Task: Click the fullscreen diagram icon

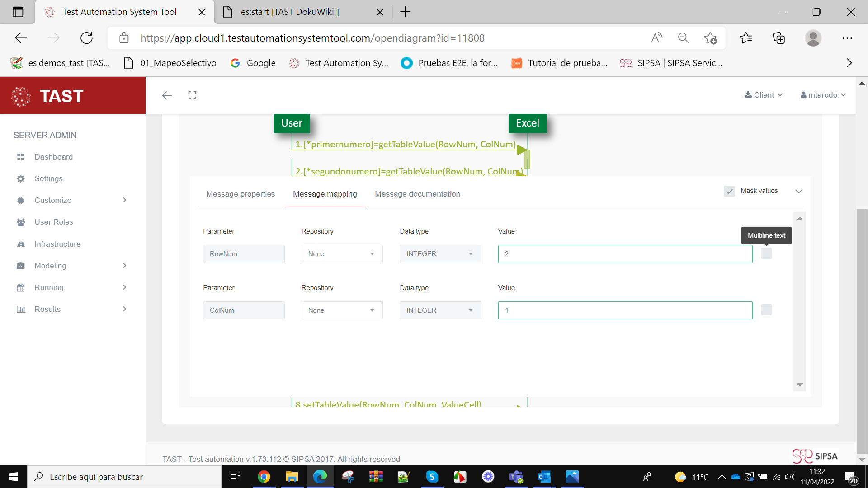Action: click(x=192, y=95)
